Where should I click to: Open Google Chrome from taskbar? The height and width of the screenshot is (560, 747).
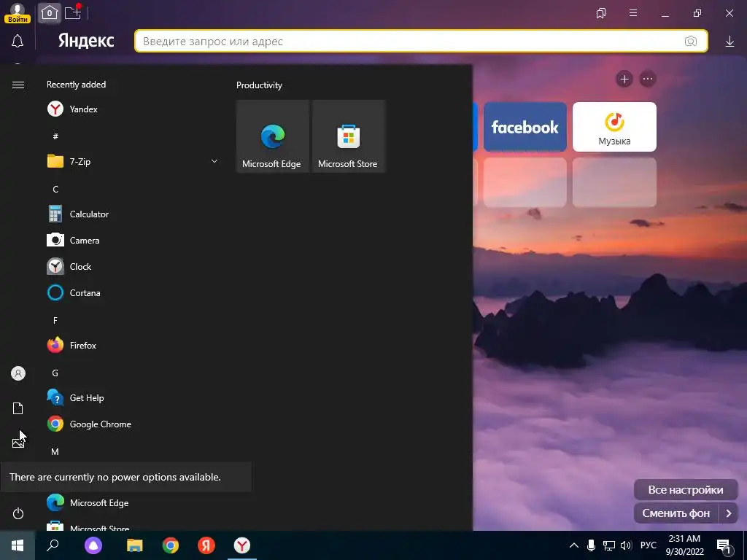click(x=171, y=545)
